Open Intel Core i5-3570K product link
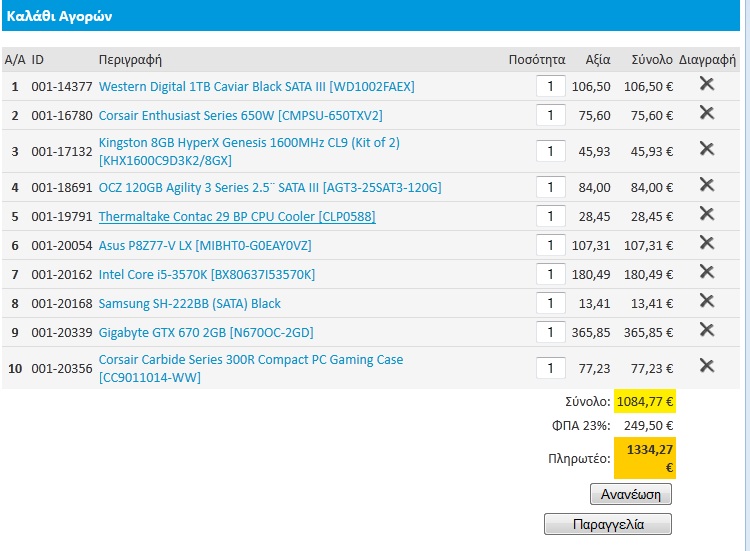Viewport: 750px width, 551px height. pyautogui.click(x=207, y=275)
